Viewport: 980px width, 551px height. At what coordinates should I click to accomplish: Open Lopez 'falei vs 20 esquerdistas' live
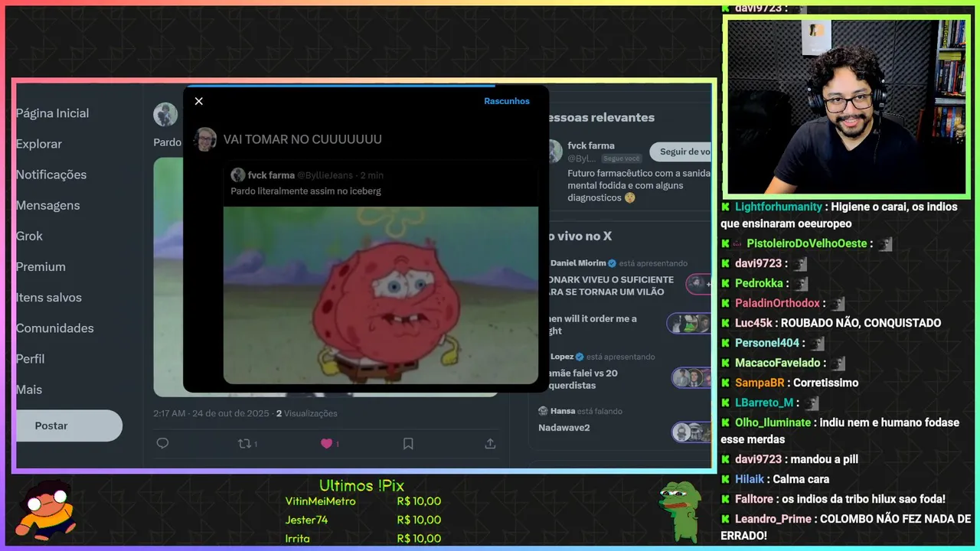[x=583, y=379]
